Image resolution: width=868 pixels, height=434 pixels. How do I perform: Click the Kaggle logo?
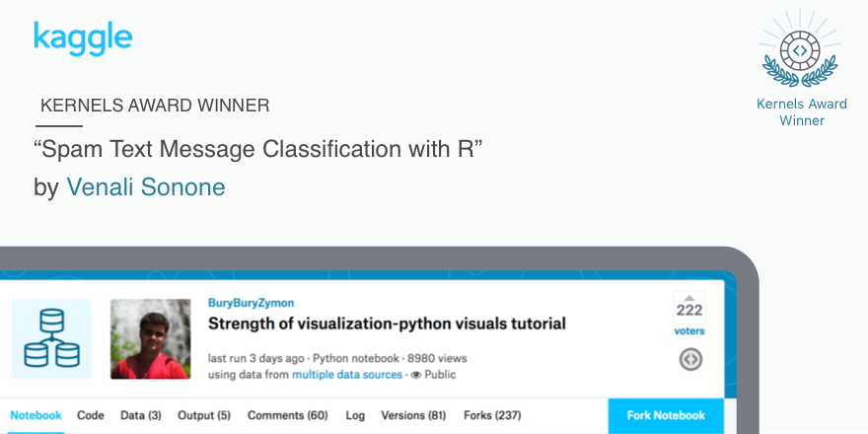coord(83,38)
